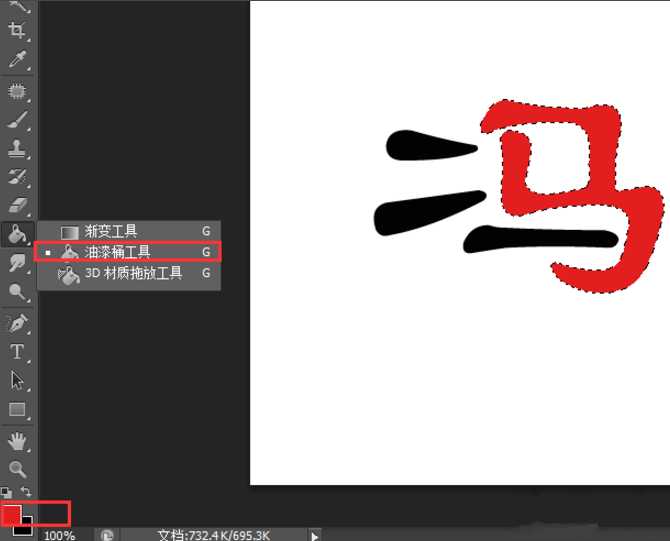Image resolution: width=670 pixels, height=541 pixels.
Task: Reset to default foreground/background colors
Action: (6, 492)
